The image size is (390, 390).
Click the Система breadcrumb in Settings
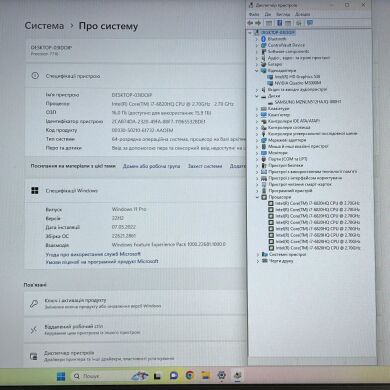44,26
